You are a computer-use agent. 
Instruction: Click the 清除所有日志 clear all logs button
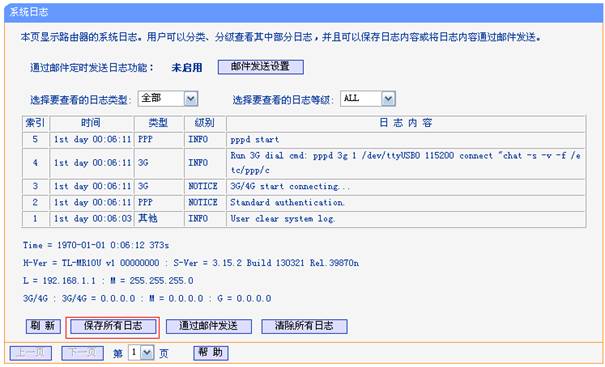pyautogui.click(x=304, y=326)
